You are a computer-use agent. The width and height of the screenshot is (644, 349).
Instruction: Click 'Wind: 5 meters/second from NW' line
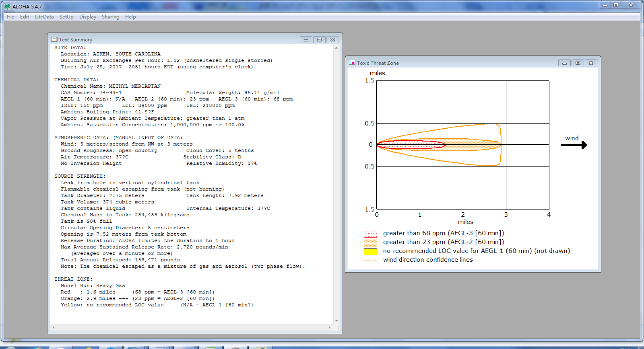(127, 144)
